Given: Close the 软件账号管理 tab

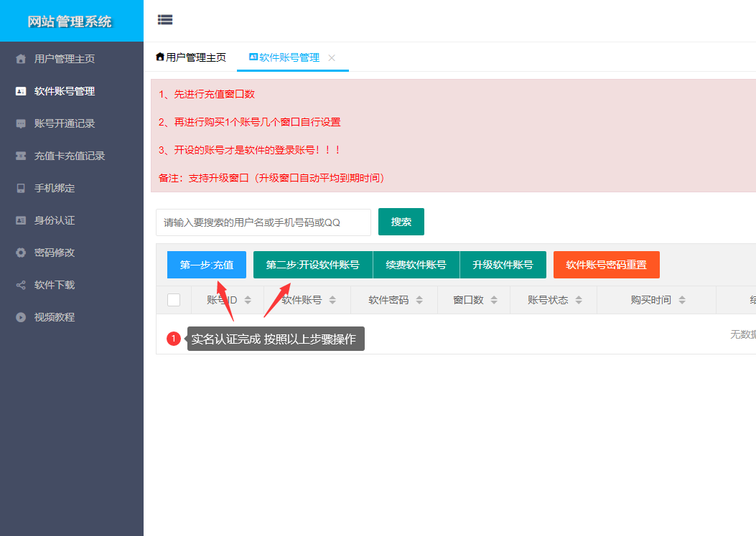Looking at the screenshot, I should [x=332, y=57].
